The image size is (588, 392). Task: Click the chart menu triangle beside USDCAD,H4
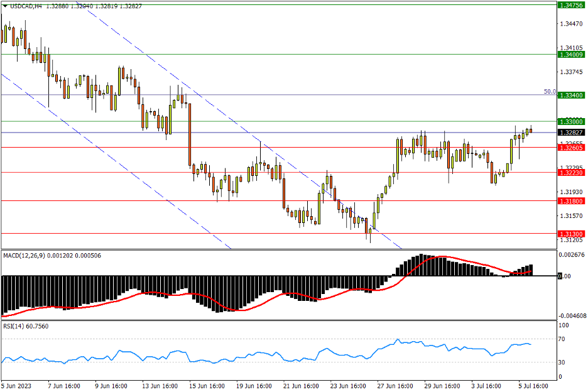tap(5, 6)
